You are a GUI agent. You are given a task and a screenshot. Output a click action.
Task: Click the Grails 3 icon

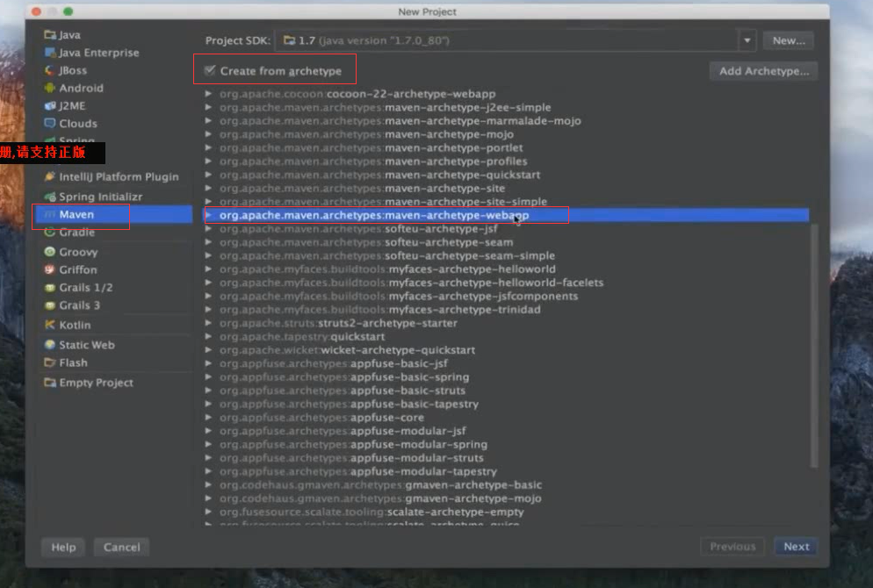click(x=49, y=305)
